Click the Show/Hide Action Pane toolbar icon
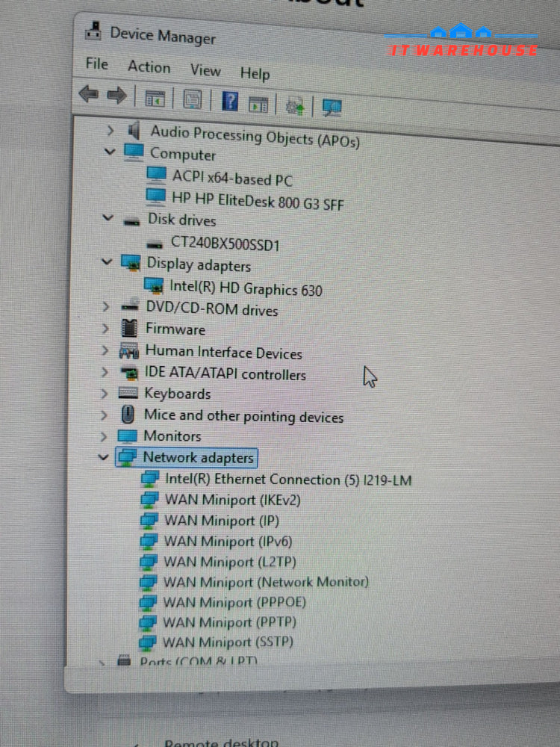Viewport: 560px width, 747px height. point(258,104)
